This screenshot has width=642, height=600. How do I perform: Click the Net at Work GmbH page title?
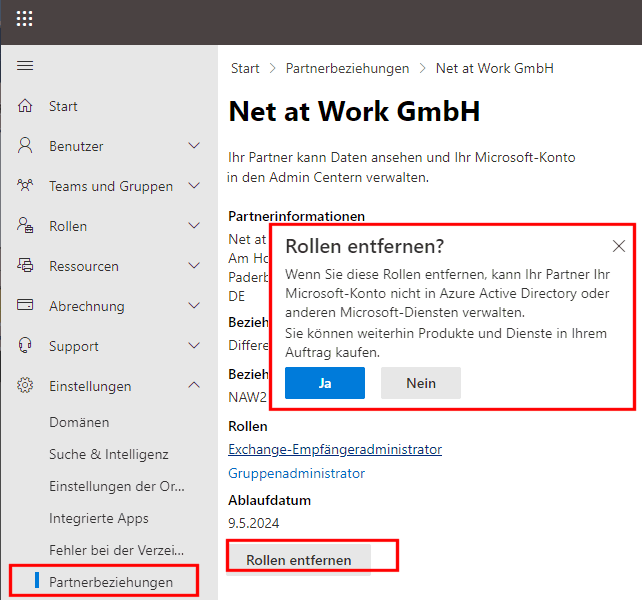click(354, 111)
